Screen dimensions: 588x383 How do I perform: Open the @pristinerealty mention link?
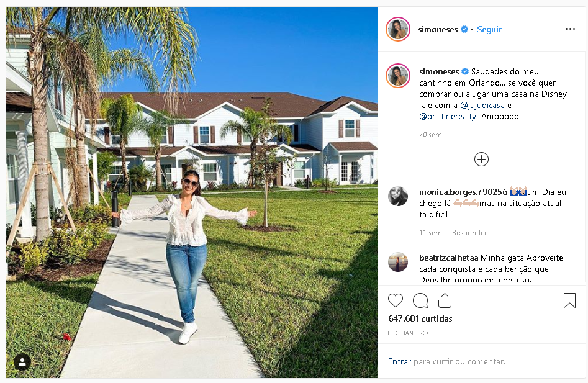click(x=448, y=117)
